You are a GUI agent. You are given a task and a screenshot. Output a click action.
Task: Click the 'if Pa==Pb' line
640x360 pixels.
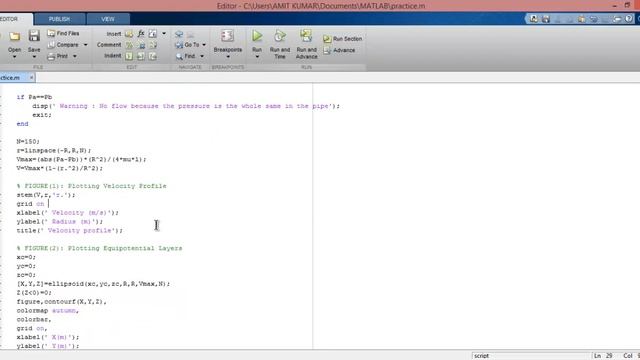point(34,97)
